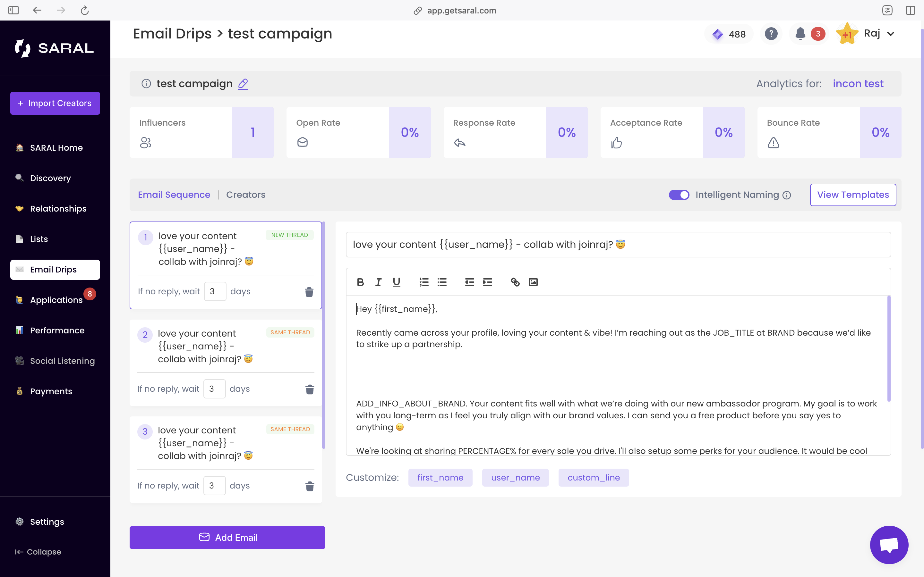Delete email step 1 with the trash icon

(x=309, y=292)
